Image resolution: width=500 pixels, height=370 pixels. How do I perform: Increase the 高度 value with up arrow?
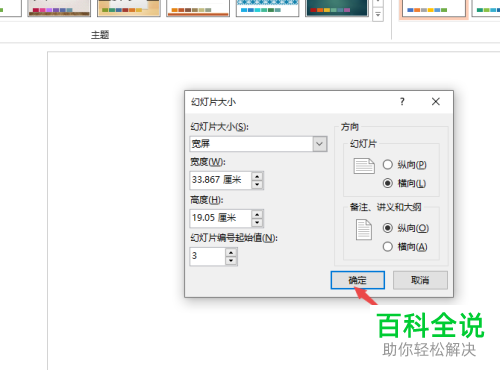click(x=257, y=214)
